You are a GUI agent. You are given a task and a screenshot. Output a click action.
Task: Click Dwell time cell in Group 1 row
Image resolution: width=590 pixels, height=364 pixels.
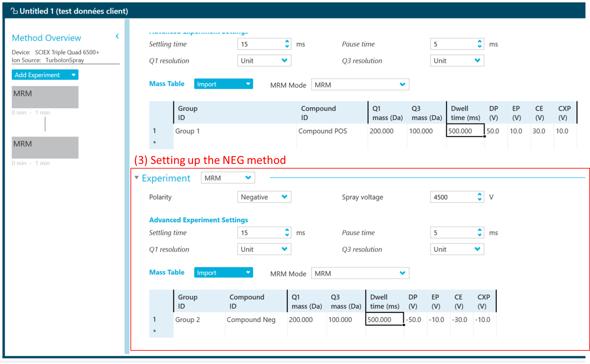click(465, 130)
